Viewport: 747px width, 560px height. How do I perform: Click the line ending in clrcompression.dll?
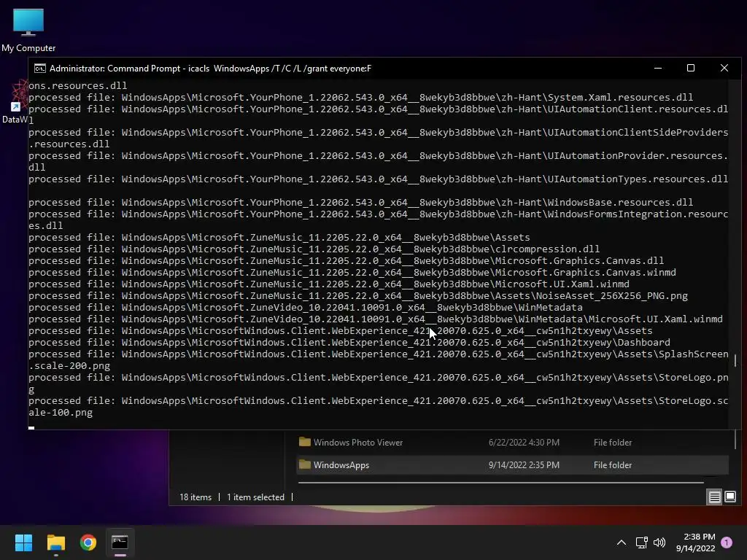314,249
